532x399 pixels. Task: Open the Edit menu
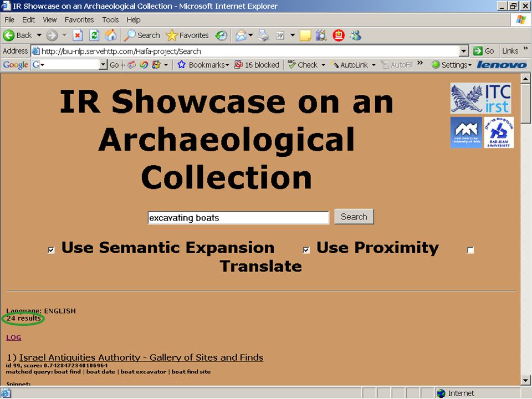(x=28, y=20)
